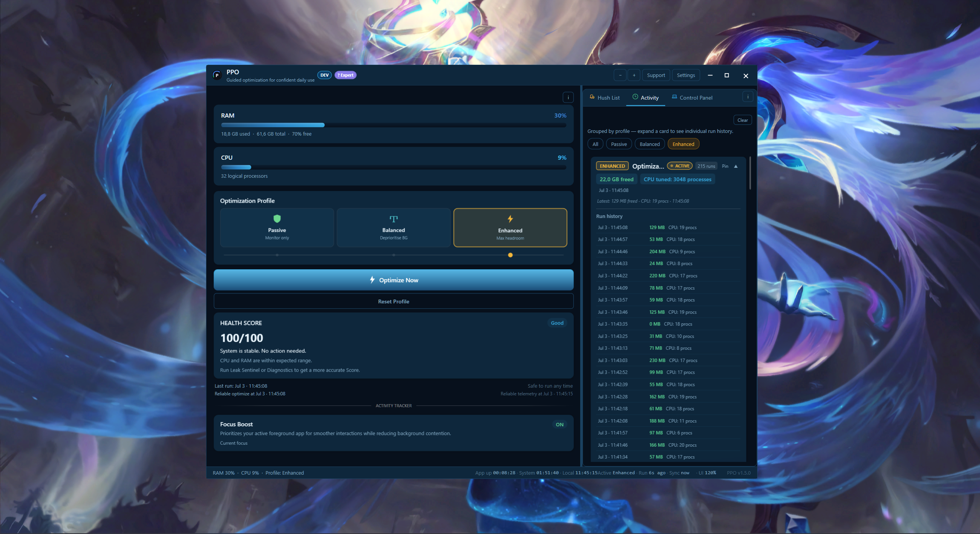
Task: Click the Enhanced profile lightning icon
Action: (510, 219)
